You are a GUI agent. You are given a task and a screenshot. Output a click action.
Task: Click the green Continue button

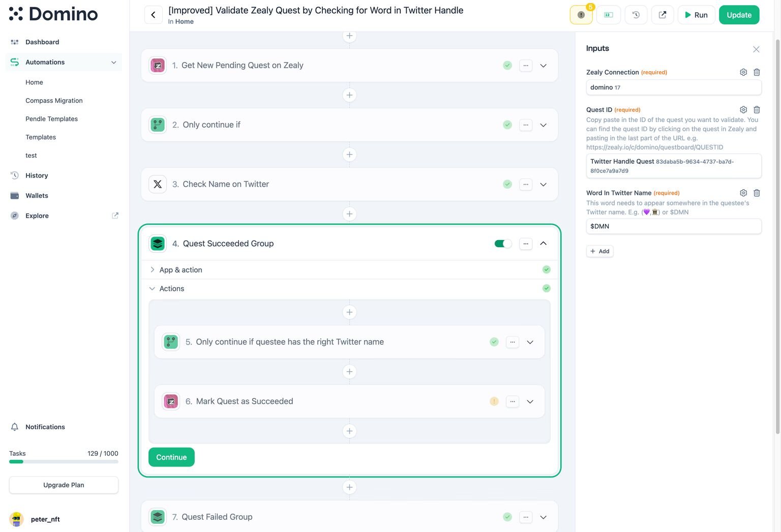(x=171, y=457)
